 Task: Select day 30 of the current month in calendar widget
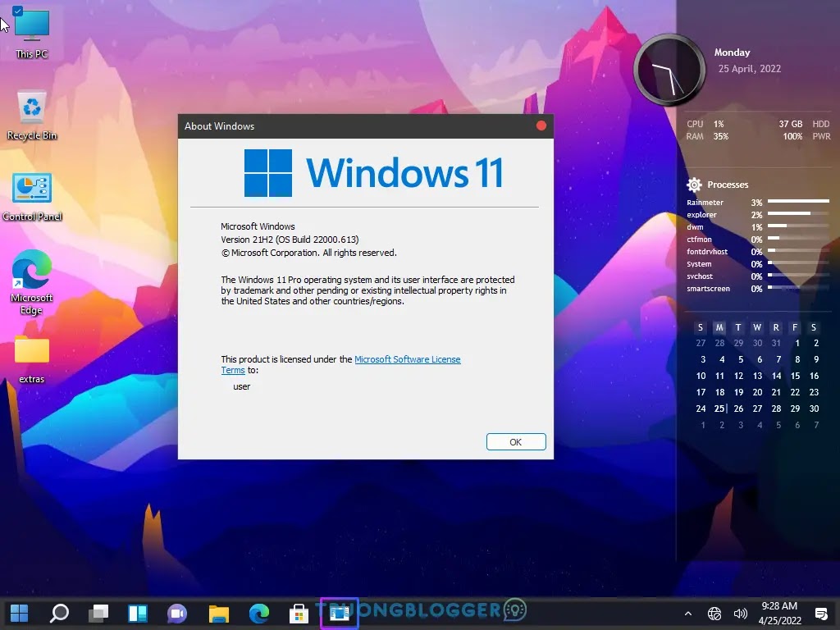[814, 409]
